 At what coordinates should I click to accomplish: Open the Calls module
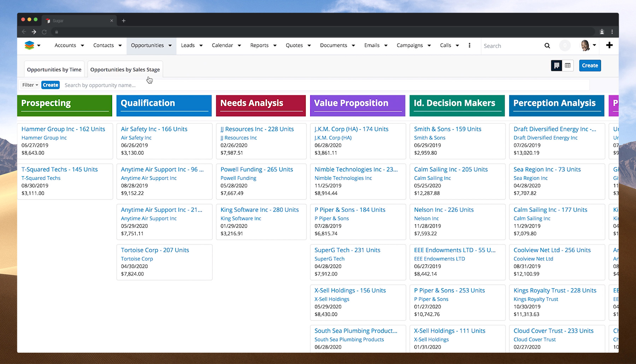point(446,45)
